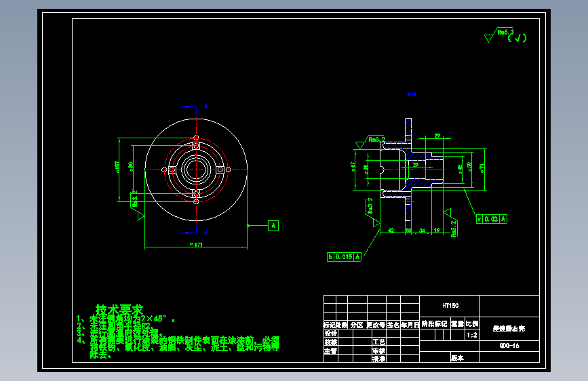Select the 技术要求 heading text
Viewport: 588px width, 381px height.
pos(119,310)
